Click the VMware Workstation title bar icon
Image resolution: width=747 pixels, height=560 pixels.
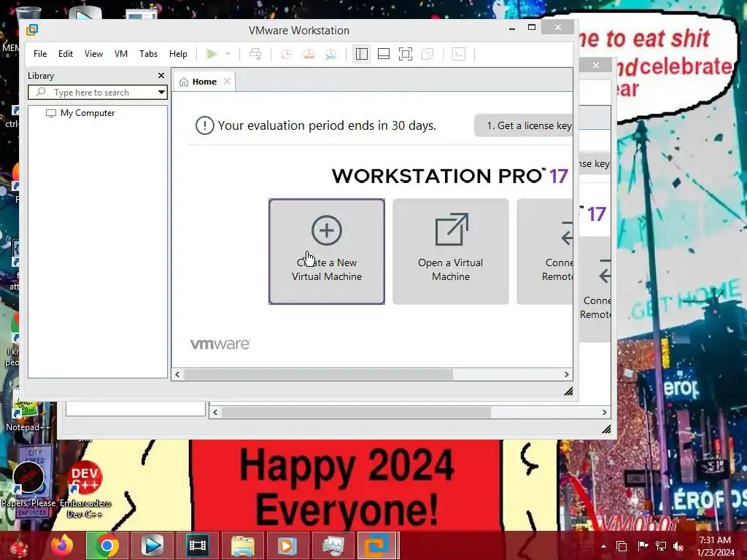[32, 30]
